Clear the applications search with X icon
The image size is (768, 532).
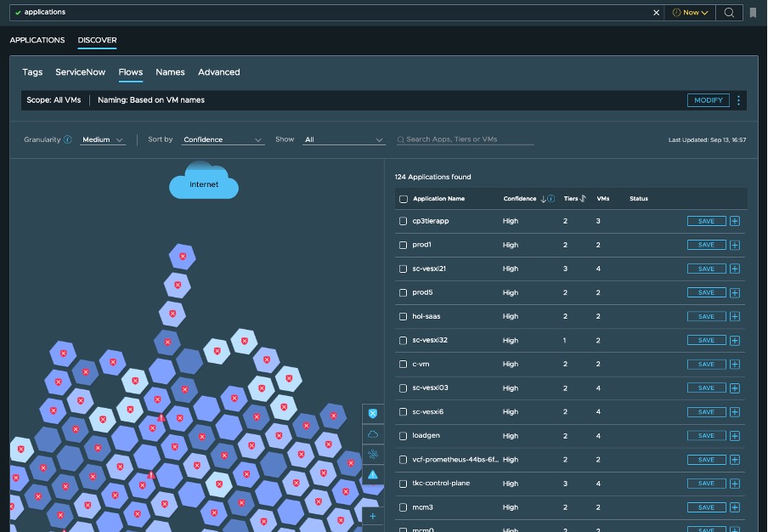(656, 13)
